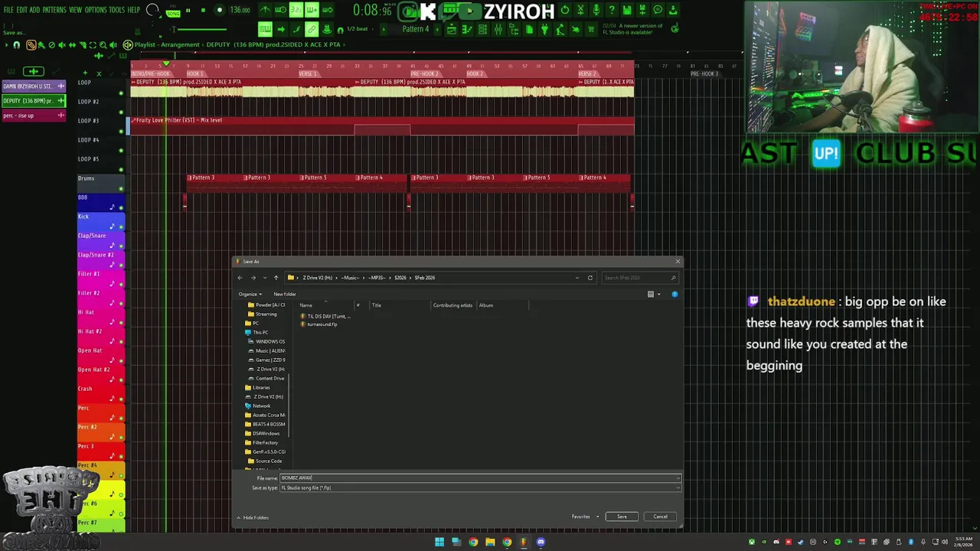Click the plugin picker plug icon
The image size is (980, 551).
(x=544, y=29)
